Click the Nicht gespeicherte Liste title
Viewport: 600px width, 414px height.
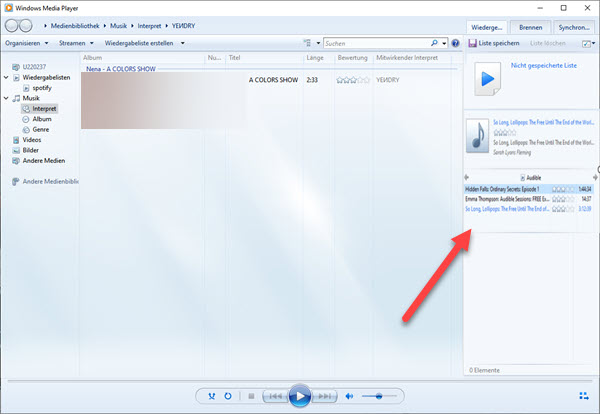click(x=543, y=65)
